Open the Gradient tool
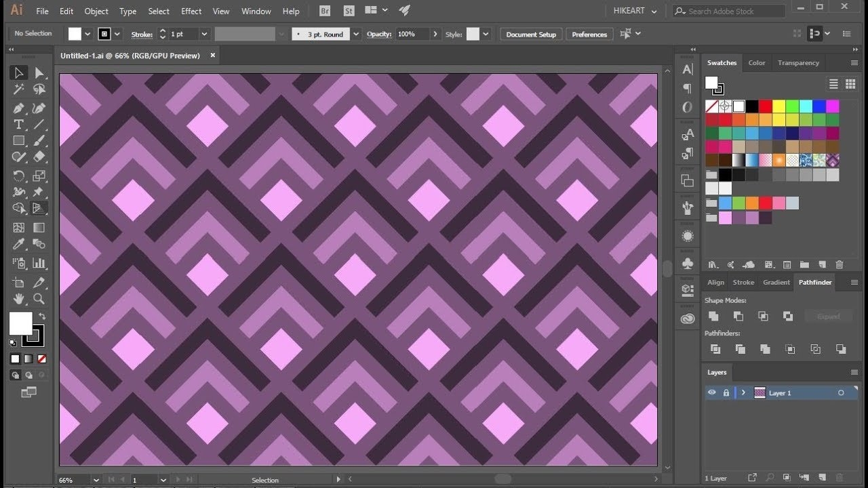Screen dimensions: 868x488 tap(39, 227)
